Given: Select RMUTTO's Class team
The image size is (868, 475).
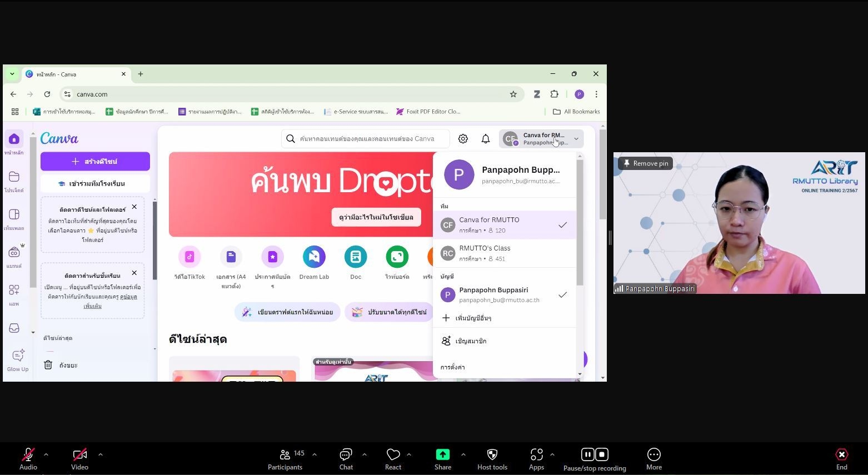Looking at the screenshot, I should [x=505, y=253].
